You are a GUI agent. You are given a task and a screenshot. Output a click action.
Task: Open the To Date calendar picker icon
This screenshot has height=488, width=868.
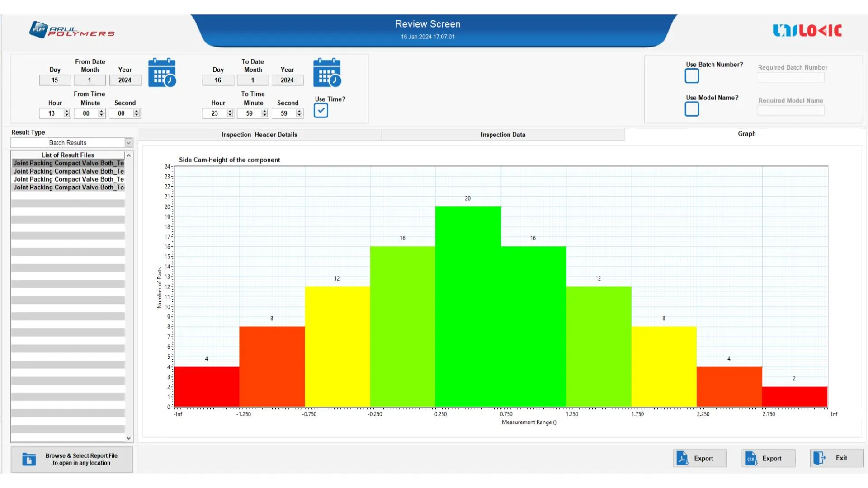[326, 72]
